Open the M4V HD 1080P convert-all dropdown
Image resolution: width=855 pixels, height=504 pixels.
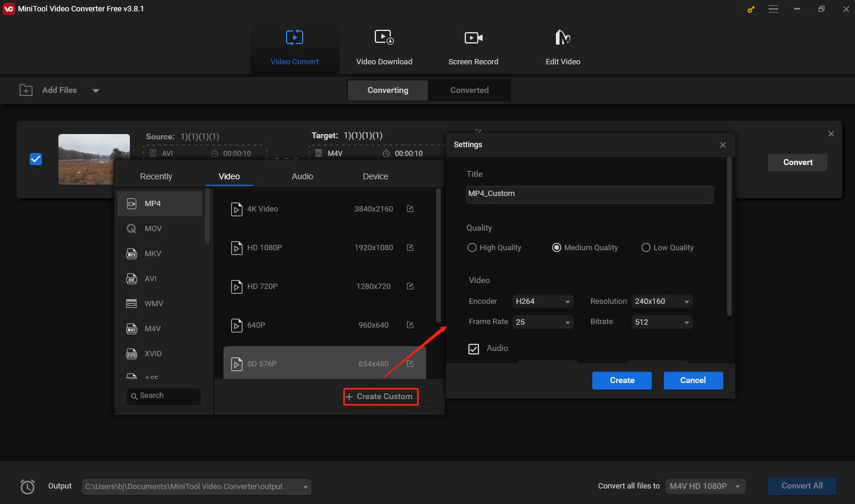[x=705, y=487]
